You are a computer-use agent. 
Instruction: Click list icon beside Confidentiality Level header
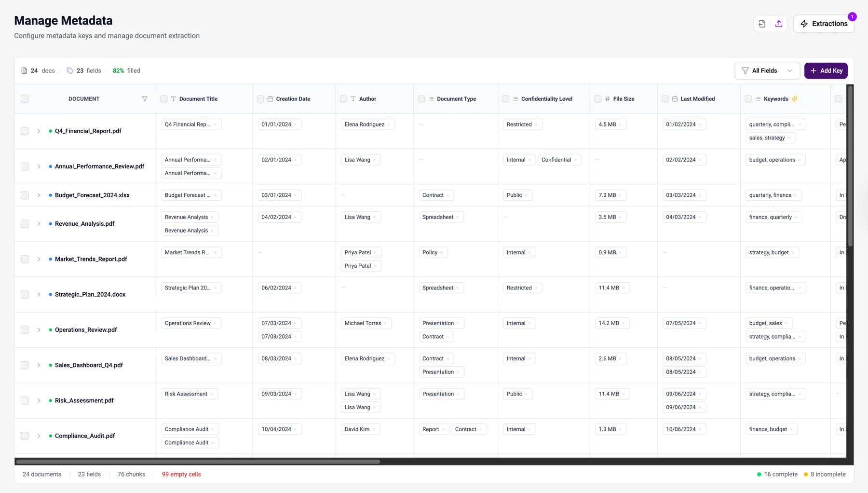pyautogui.click(x=515, y=99)
